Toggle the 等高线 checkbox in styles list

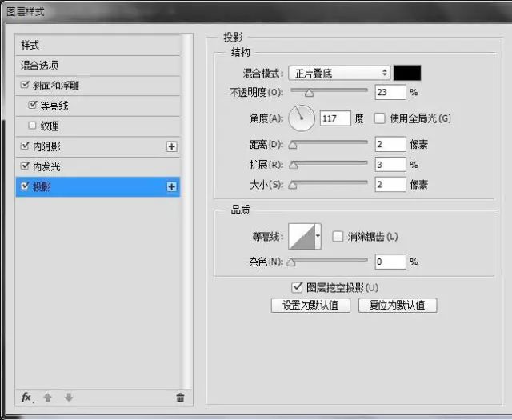click(x=33, y=105)
